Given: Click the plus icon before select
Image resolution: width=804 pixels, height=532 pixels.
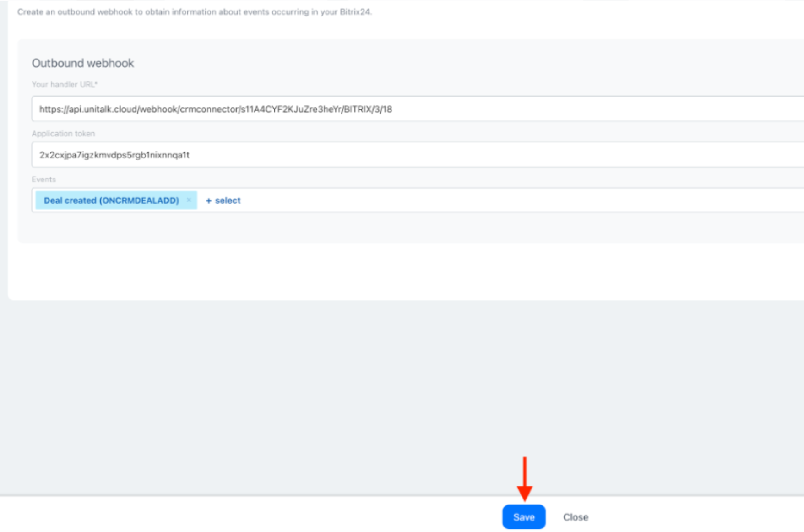Looking at the screenshot, I should click(208, 201).
